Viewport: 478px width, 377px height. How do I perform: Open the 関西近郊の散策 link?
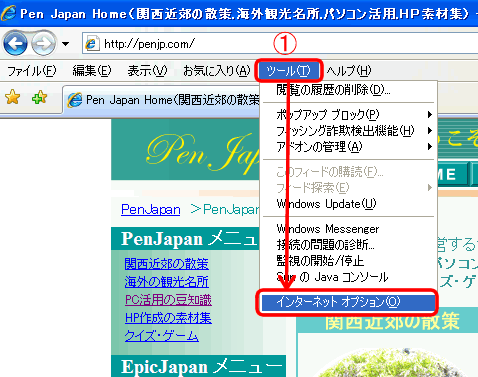coord(167,264)
